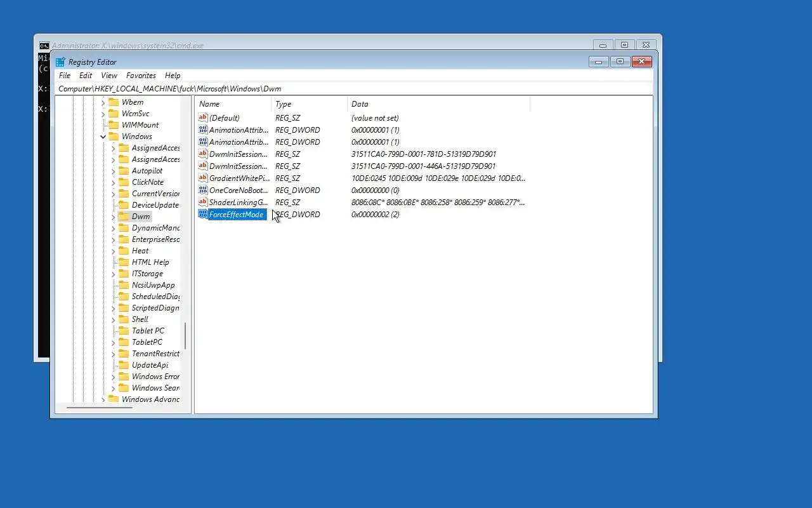Open the Help menu
Image resolution: width=812 pixels, height=508 pixels.
pos(173,76)
